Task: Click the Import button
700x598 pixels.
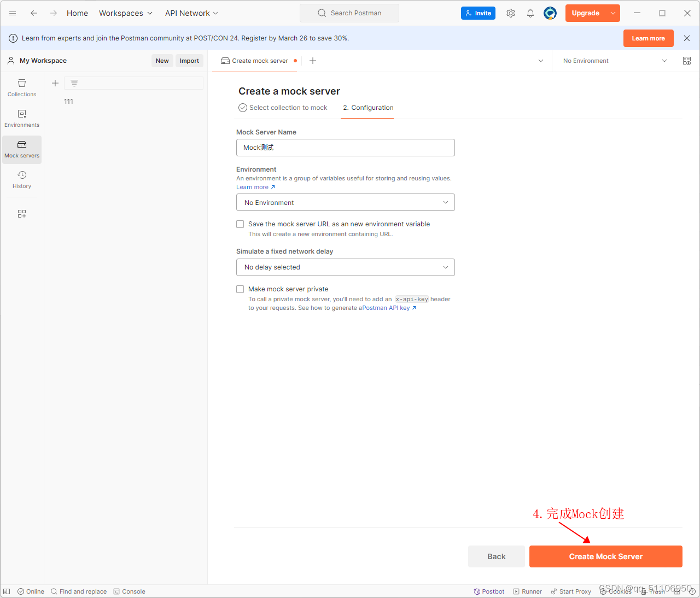Action: tap(189, 61)
